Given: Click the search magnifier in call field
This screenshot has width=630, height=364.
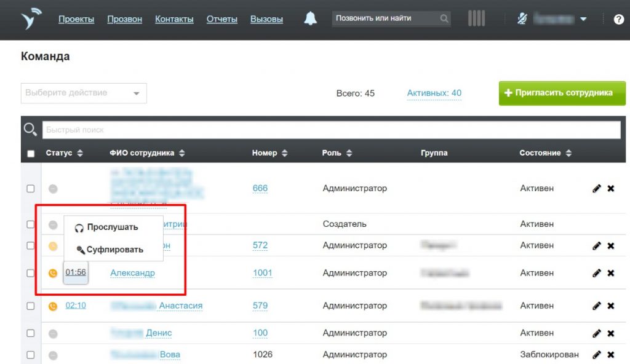Looking at the screenshot, I should (444, 19).
